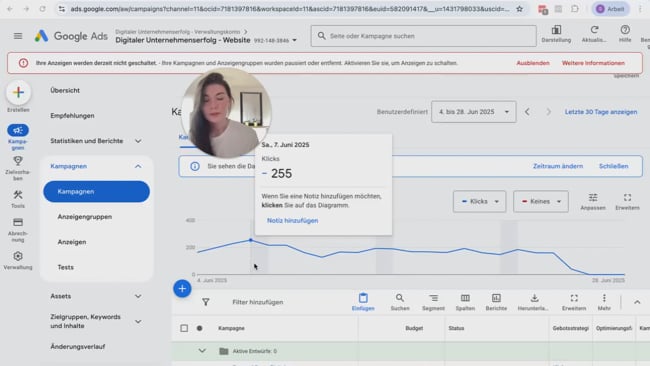Click the search field Seite oder Kampagne suchen

pos(423,36)
